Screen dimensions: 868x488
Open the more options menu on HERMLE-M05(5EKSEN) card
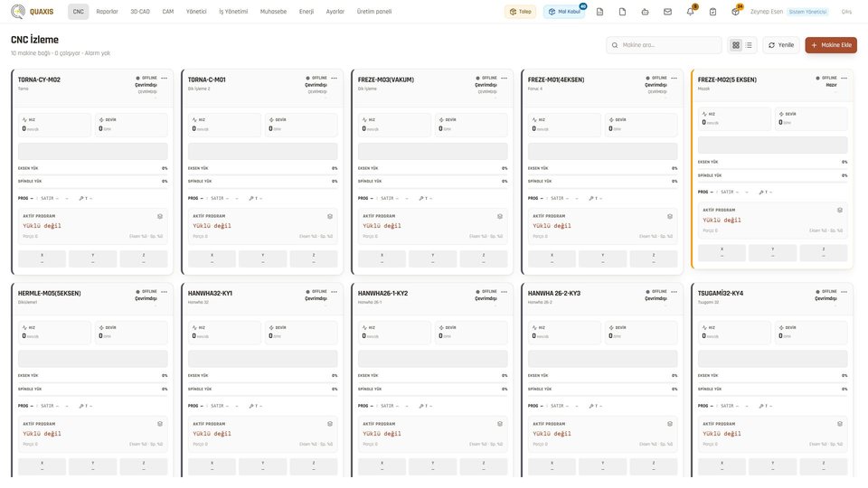165,292
